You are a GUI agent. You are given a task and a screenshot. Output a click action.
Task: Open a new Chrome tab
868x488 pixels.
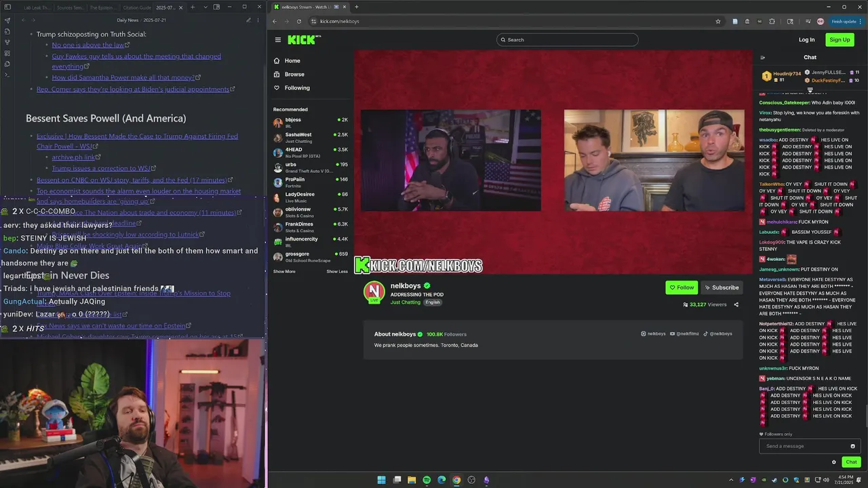(356, 7)
